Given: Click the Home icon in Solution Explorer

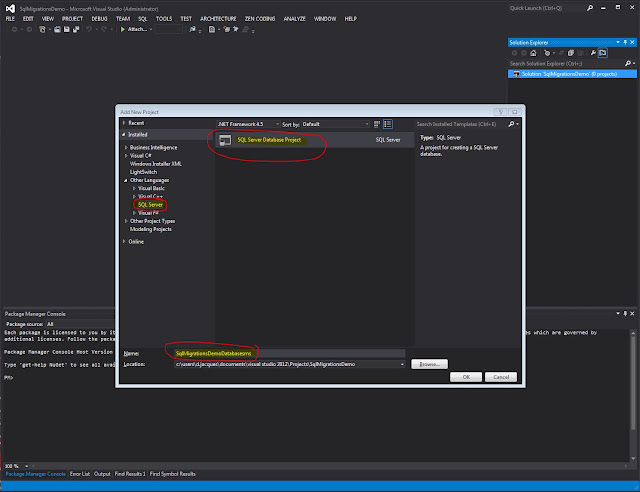Looking at the screenshot, I should point(533,53).
